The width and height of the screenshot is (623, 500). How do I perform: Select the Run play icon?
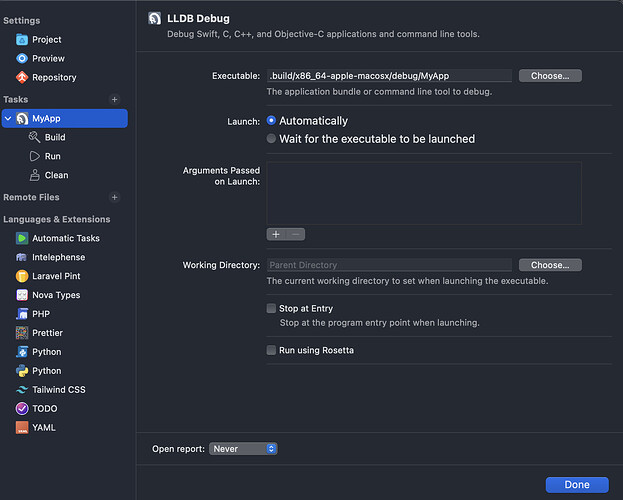pyautogui.click(x=35, y=156)
